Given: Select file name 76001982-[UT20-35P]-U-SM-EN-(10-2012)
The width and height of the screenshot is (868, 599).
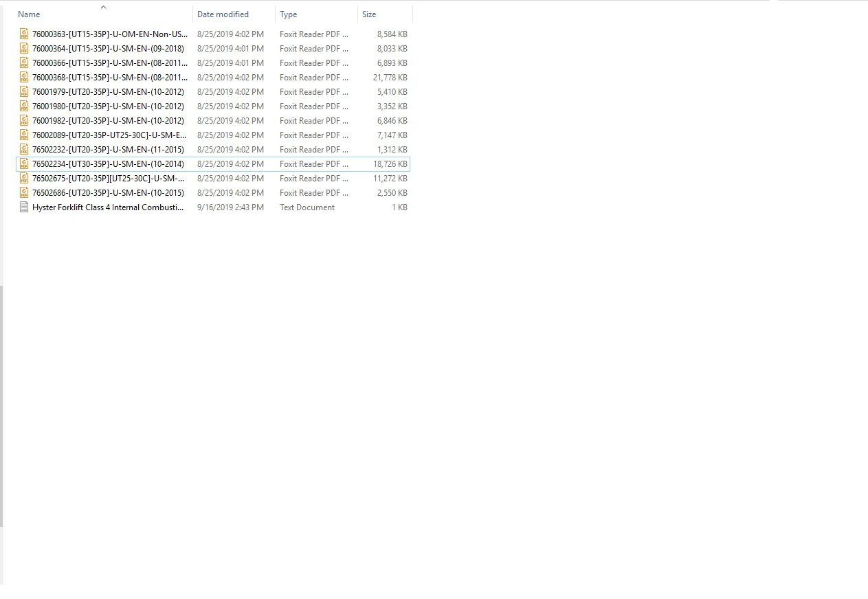Looking at the screenshot, I should [108, 120].
